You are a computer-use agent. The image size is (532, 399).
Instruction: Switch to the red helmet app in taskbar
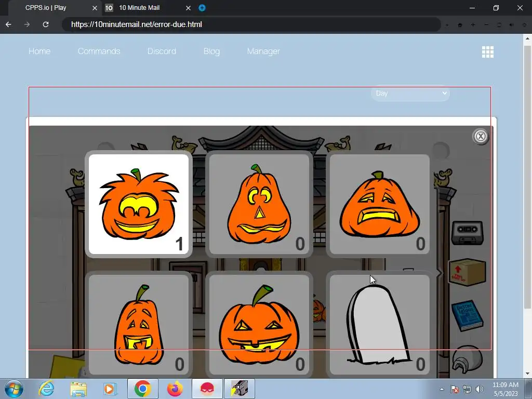coord(207,389)
